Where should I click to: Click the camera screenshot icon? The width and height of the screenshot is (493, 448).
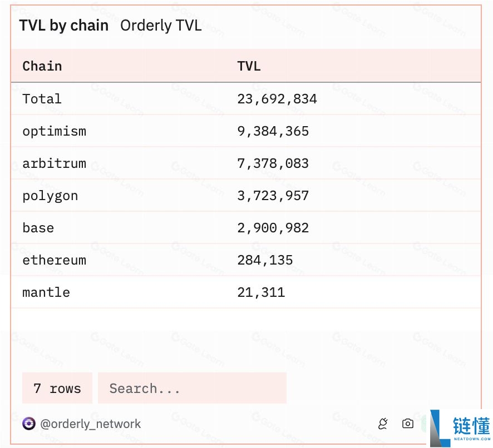point(407,424)
